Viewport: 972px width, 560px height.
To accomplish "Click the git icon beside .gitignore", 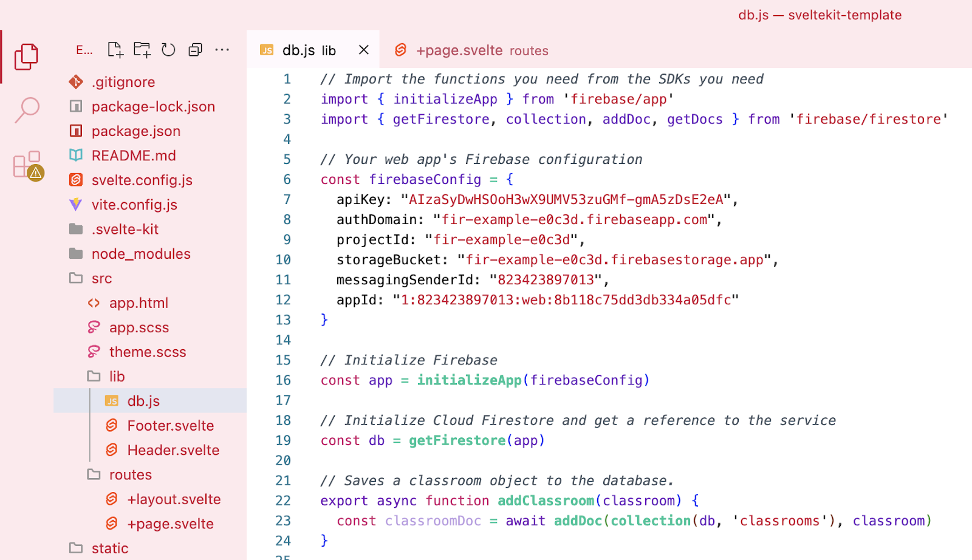I will click(76, 81).
